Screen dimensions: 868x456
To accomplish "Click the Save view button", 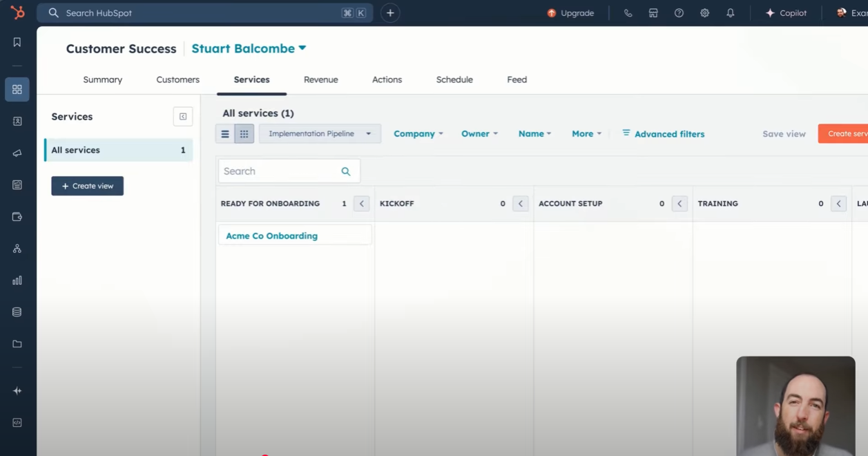I will (x=784, y=134).
